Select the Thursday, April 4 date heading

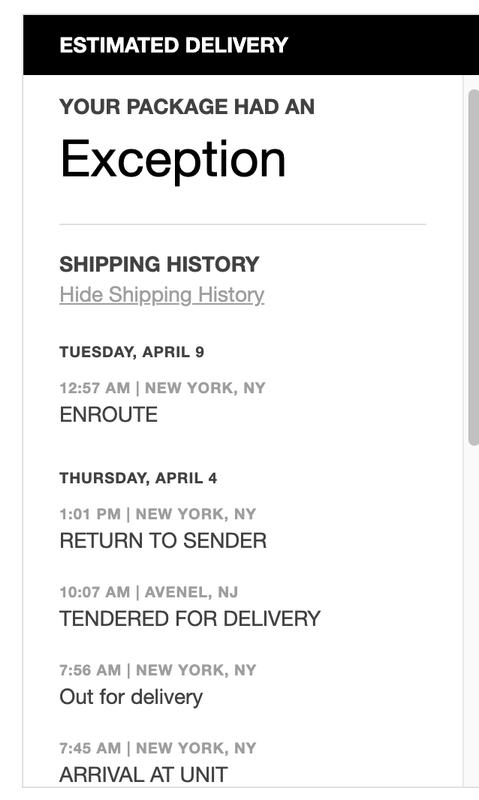tap(138, 478)
